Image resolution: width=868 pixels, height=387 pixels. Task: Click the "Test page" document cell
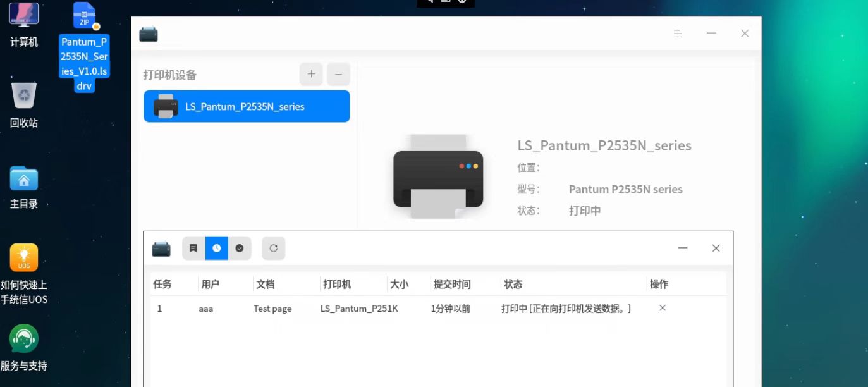tap(272, 309)
